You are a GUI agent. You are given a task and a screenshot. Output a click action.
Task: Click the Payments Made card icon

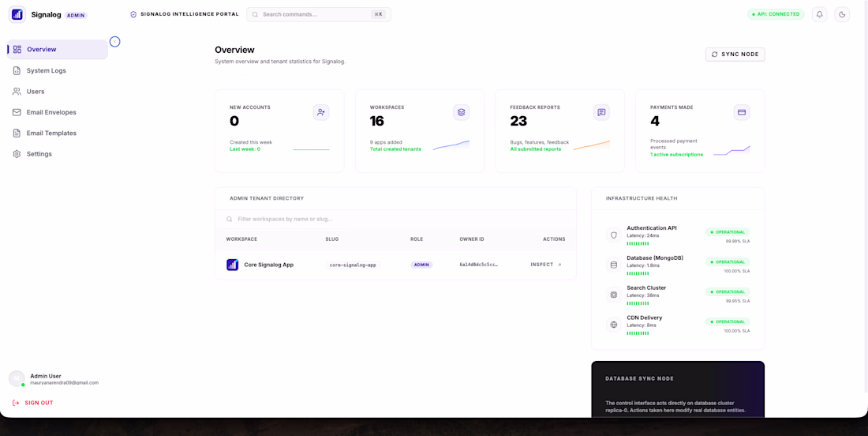(742, 112)
